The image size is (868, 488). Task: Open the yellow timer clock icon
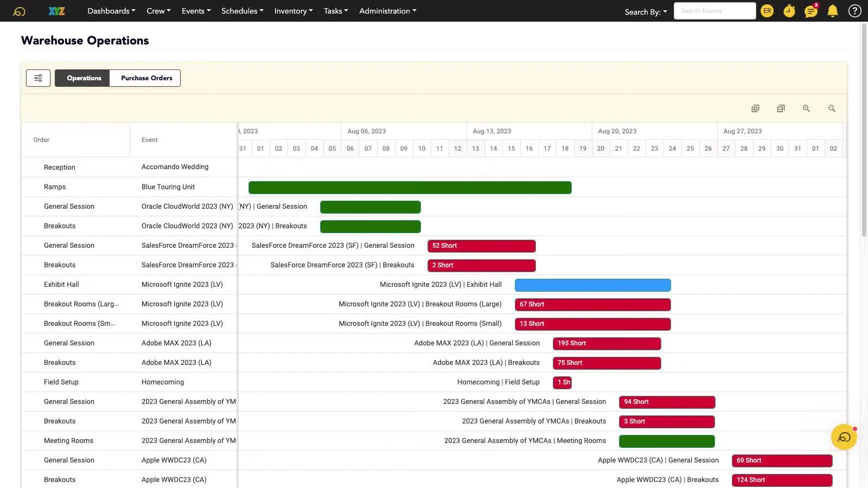point(789,11)
